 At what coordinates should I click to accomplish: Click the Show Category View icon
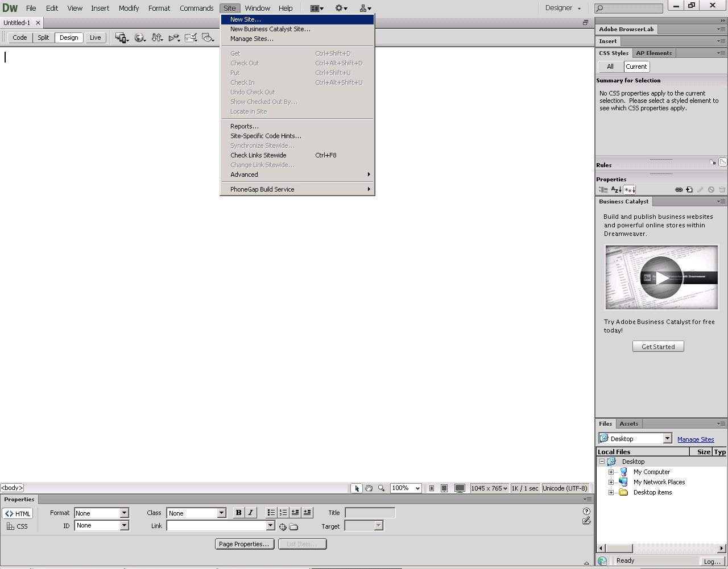coord(603,190)
